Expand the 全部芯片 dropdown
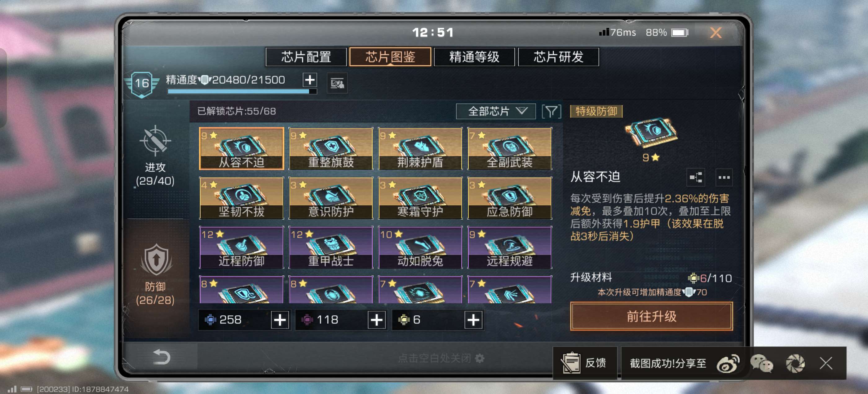The width and height of the screenshot is (868, 394). coord(496,112)
